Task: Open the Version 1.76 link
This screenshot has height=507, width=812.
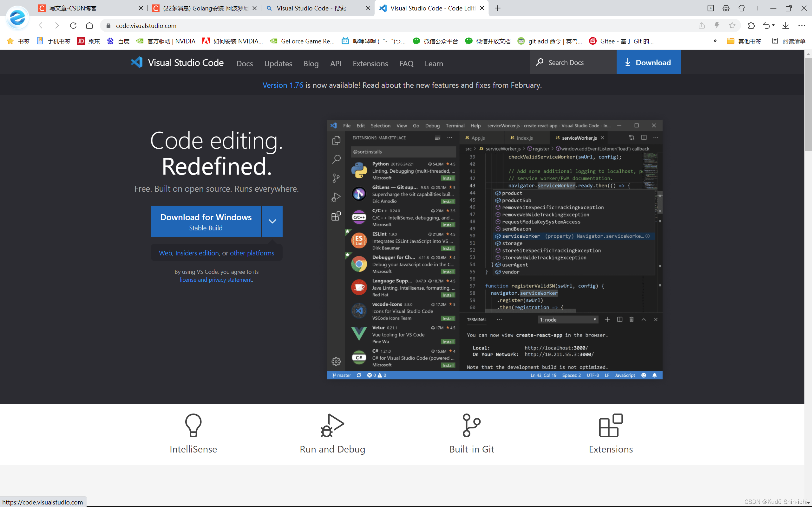Action: pyautogui.click(x=283, y=85)
